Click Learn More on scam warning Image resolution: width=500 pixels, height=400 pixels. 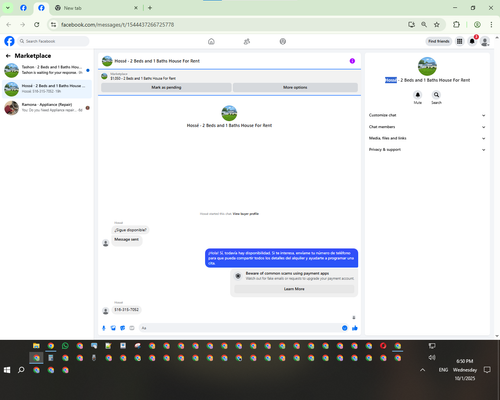point(294,289)
